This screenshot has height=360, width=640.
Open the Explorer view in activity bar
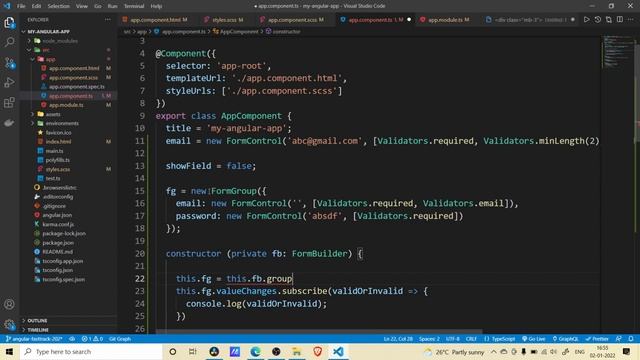tap(9, 22)
